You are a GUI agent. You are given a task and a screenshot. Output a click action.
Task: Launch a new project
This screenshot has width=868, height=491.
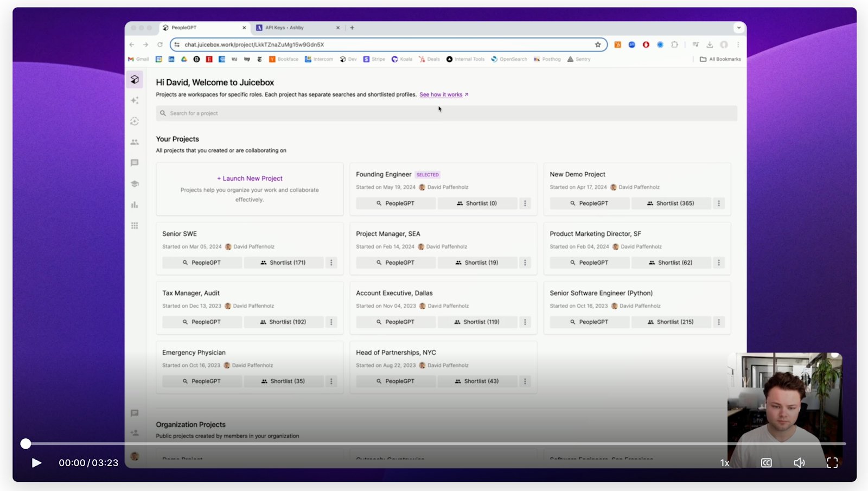point(250,178)
